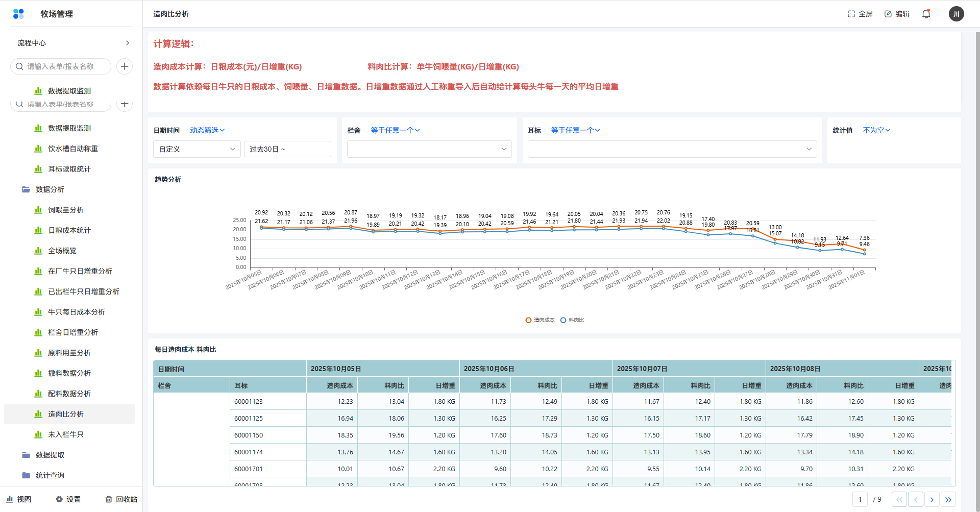
Task: Go to next page of table
Action: coord(932,499)
